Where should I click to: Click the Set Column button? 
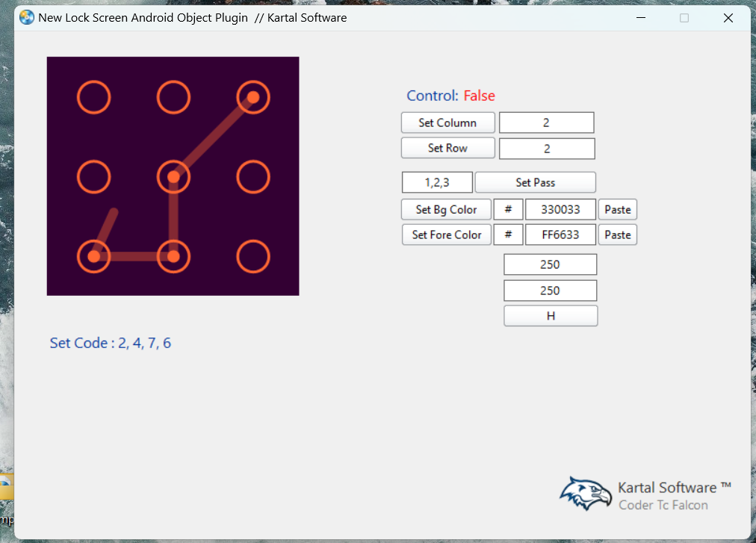[x=447, y=122]
